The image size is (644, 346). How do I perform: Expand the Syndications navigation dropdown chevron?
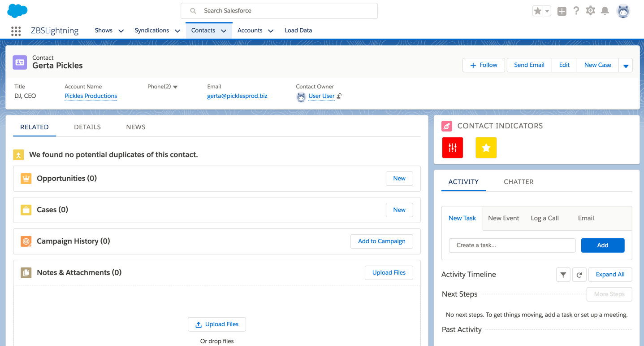pos(177,31)
